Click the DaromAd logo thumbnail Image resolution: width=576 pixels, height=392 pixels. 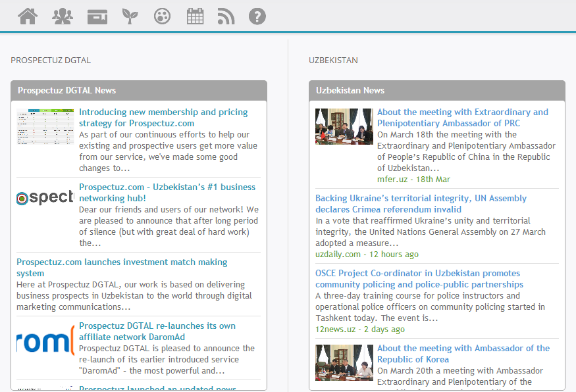click(x=45, y=343)
